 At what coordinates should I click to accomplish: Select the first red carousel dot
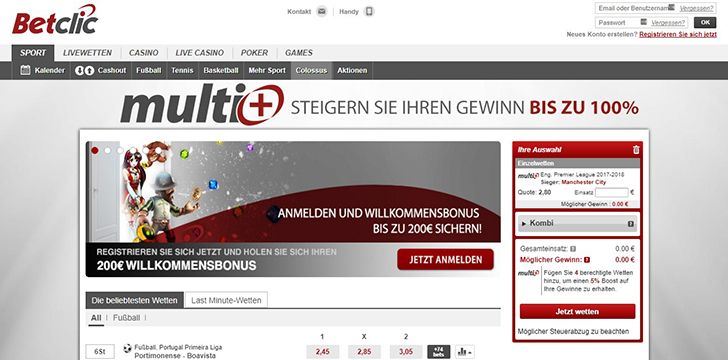click(95, 151)
